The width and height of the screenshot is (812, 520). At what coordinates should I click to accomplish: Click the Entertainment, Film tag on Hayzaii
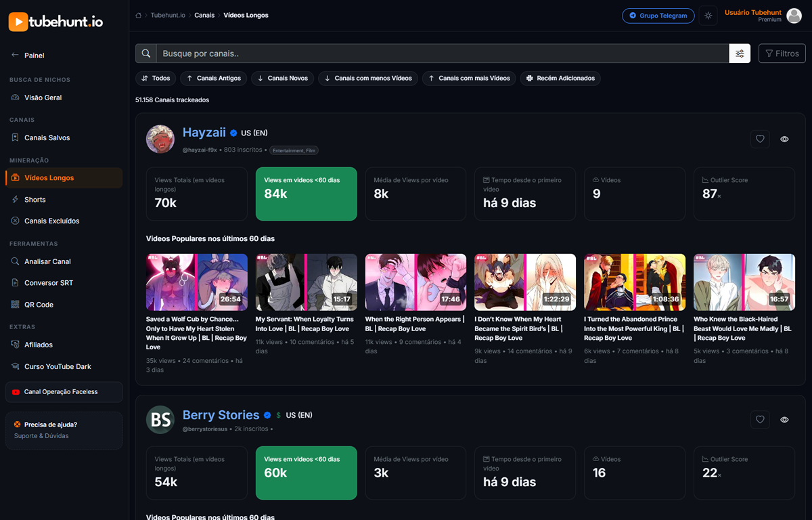[294, 150]
